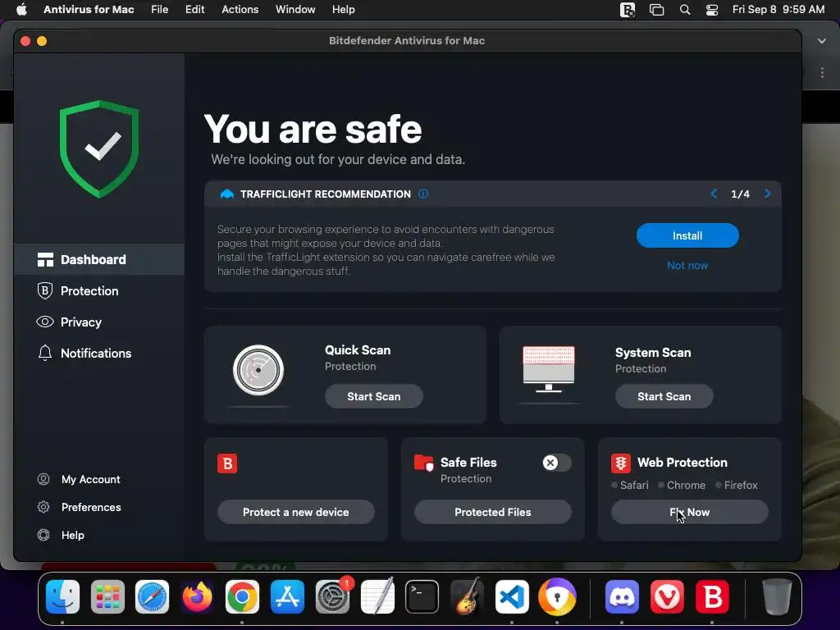840x630 pixels.
Task: Click the Safe Files folder icon
Action: click(x=424, y=463)
